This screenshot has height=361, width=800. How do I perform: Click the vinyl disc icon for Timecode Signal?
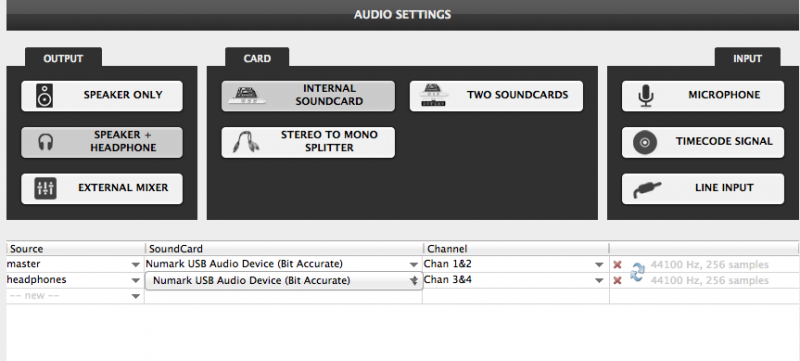pos(645,142)
